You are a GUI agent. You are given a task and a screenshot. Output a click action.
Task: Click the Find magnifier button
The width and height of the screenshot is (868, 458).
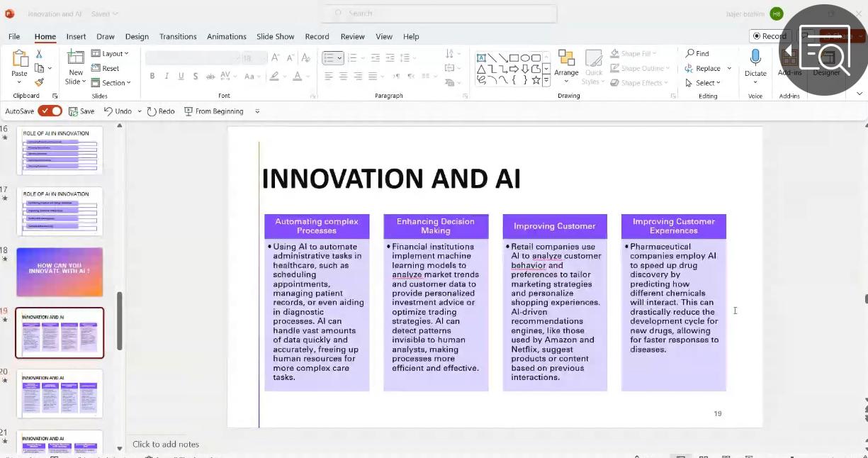pyautogui.click(x=697, y=53)
